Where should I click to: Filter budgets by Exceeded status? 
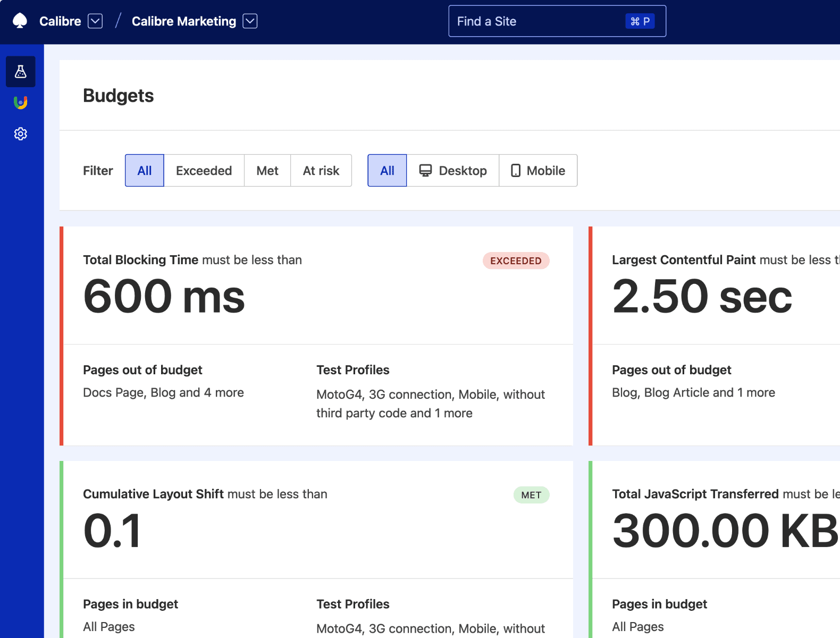[204, 171]
